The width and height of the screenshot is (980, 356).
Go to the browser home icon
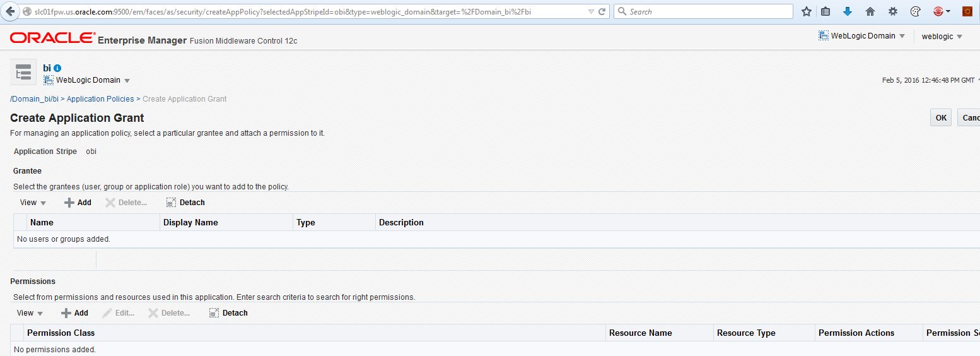click(870, 11)
